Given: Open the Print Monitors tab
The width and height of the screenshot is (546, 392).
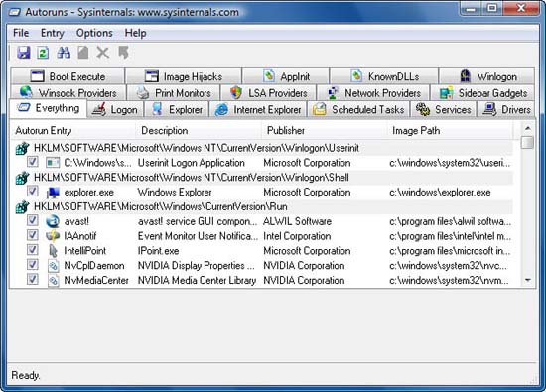Looking at the screenshot, I should (x=174, y=93).
